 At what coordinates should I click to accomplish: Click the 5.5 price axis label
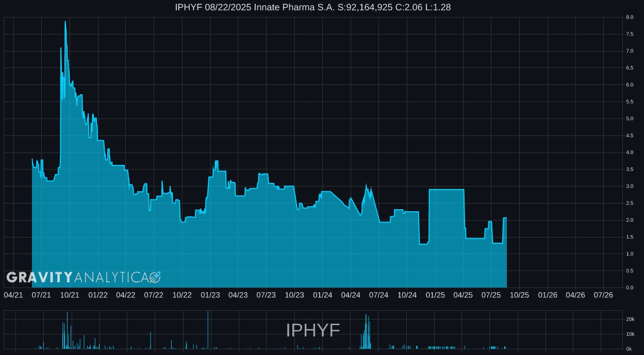click(x=630, y=102)
